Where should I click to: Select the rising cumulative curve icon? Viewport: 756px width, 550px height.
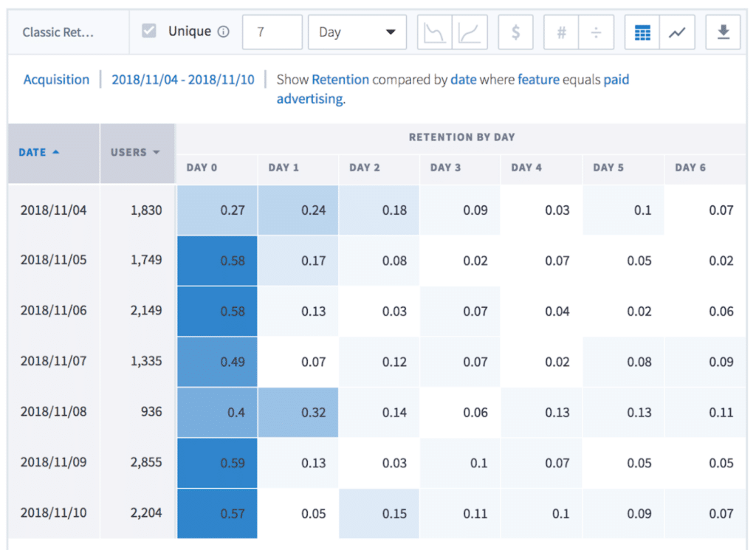(x=469, y=33)
